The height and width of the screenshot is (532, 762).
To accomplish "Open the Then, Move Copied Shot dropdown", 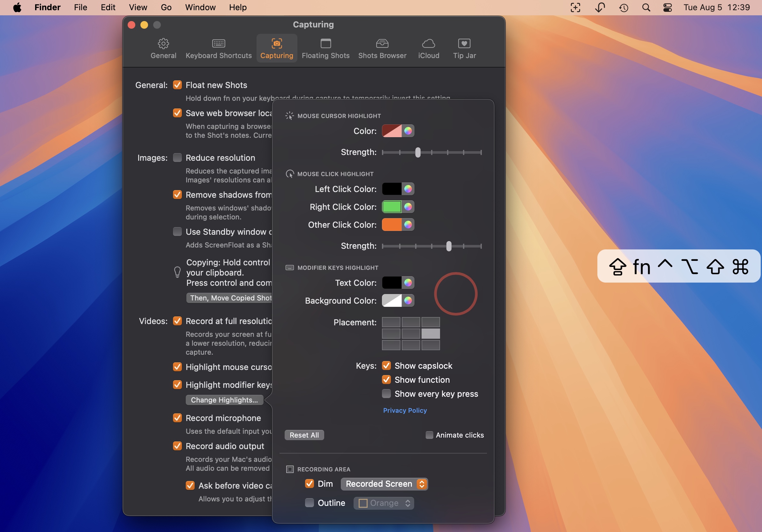I will 229,298.
